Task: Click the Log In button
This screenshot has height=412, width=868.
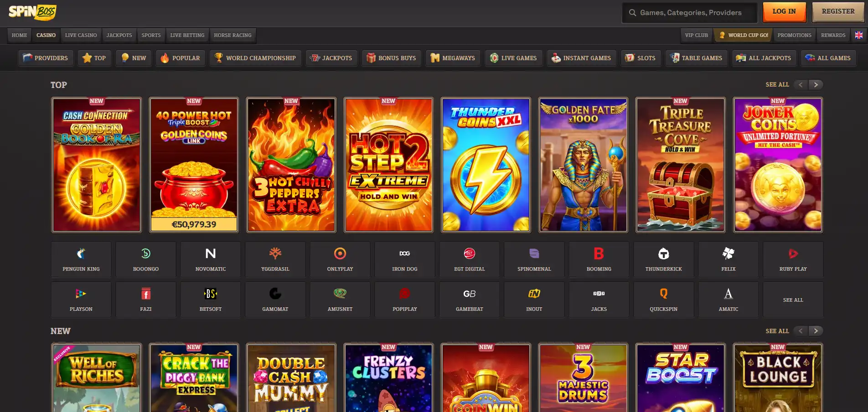Action: click(784, 12)
